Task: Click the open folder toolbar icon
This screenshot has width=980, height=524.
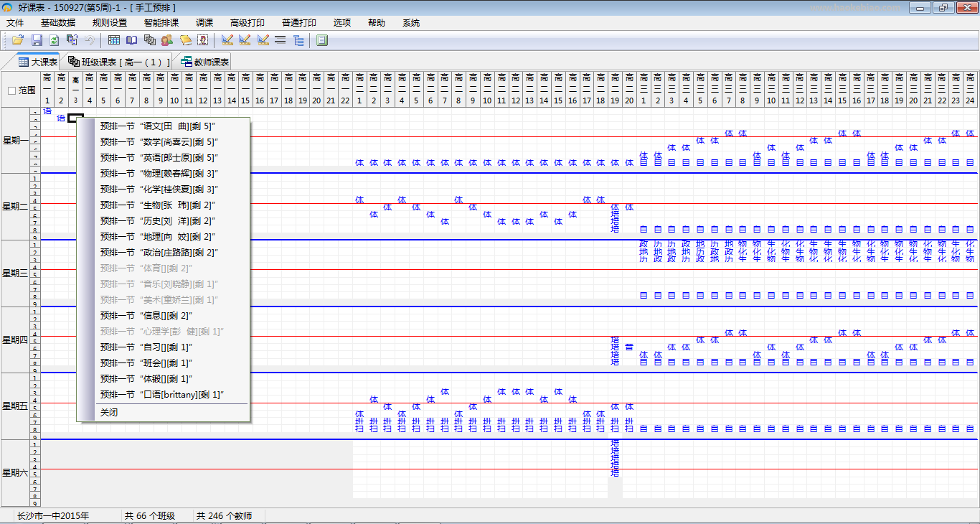Action: [x=18, y=40]
